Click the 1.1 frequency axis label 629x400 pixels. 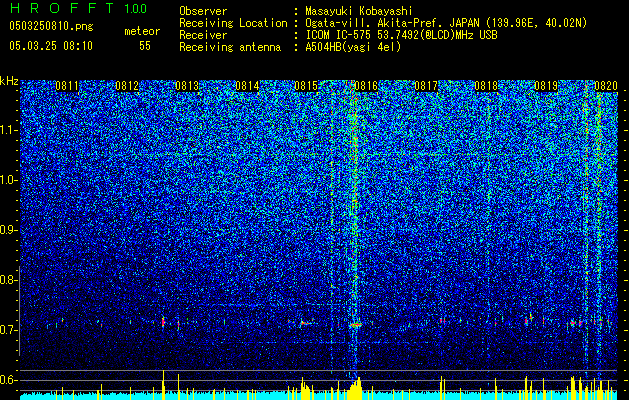tap(8, 130)
